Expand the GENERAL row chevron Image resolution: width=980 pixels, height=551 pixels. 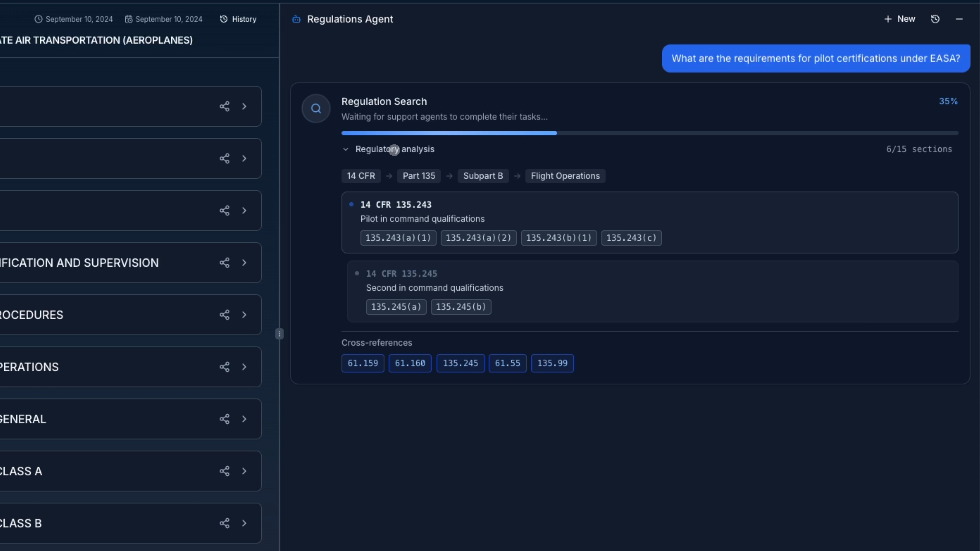[x=244, y=419]
